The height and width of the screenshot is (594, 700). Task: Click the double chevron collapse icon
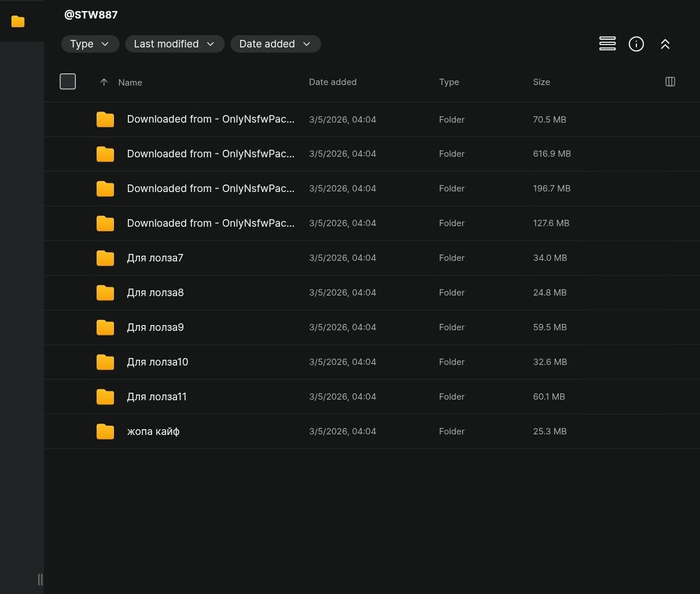[x=665, y=44]
